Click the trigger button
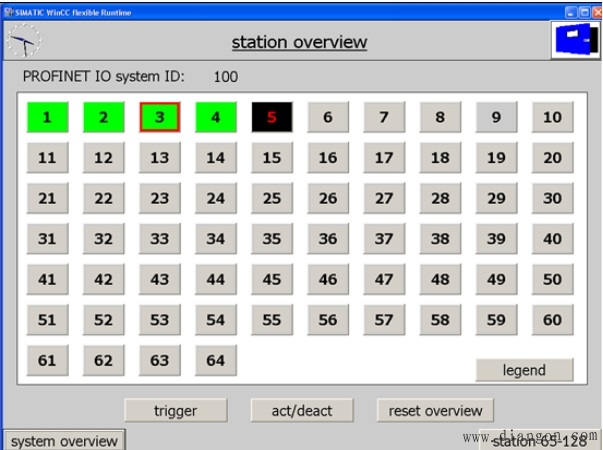This screenshot has height=450, width=603. coord(176,411)
